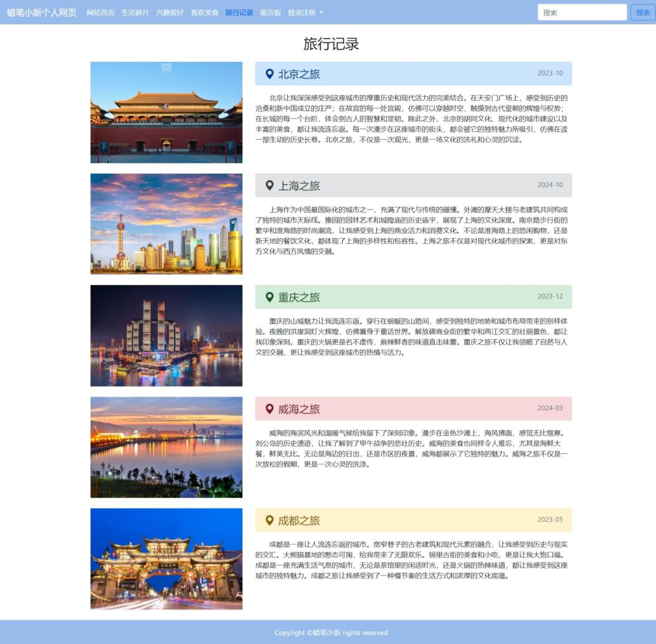Open the 喜欢美食 page
This screenshot has width=656, height=644.
click(204, 12)
